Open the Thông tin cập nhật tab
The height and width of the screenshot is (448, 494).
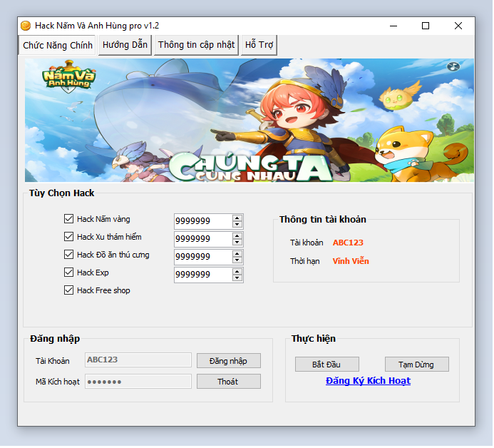(x=196, y=45)
